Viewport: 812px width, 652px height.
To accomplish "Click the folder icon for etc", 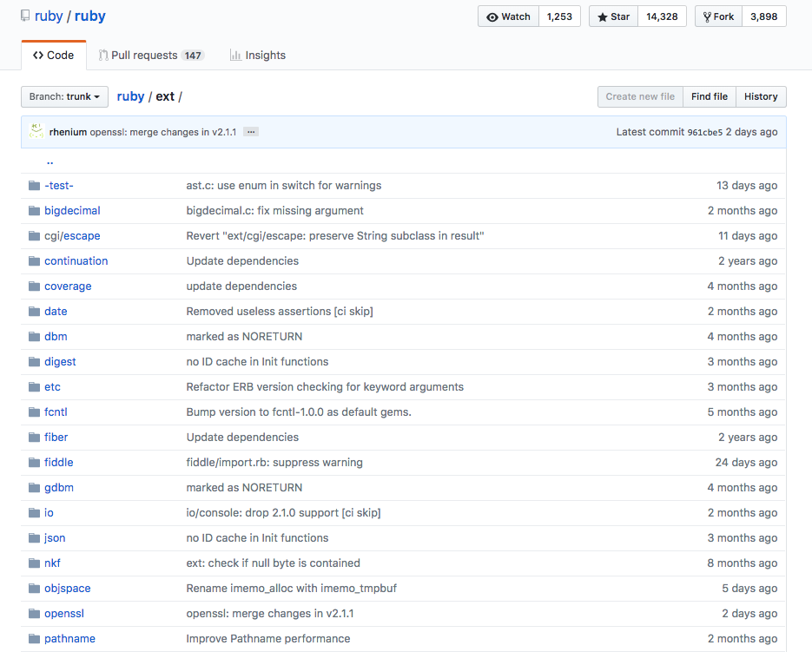I will 34,387.
